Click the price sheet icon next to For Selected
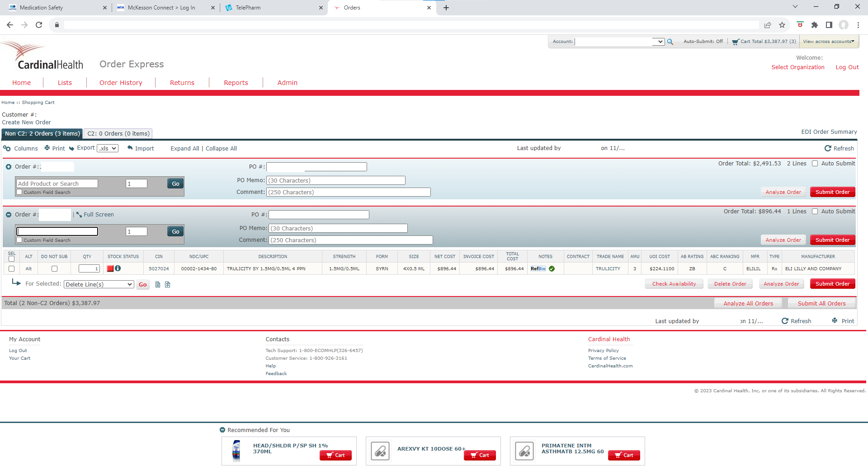The width and height of the screenshot is (868, 470). pos(167,284)
